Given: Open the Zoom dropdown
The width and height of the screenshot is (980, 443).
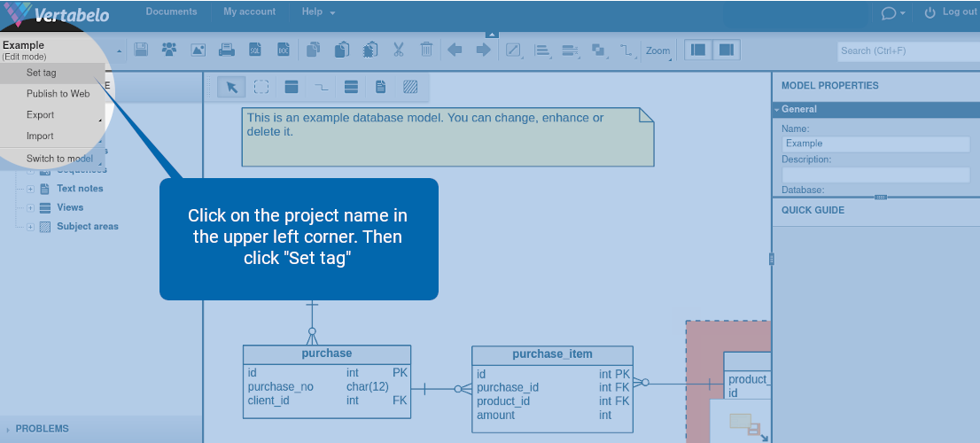Looking at the screenshot, I should 658,51.
